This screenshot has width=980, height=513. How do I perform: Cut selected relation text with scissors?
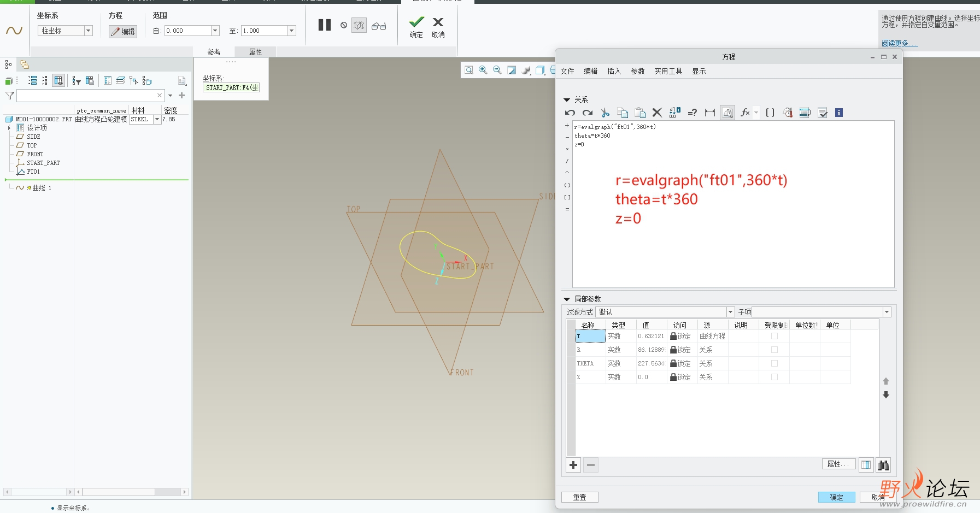pyautogui.click(x=605, y=113)
